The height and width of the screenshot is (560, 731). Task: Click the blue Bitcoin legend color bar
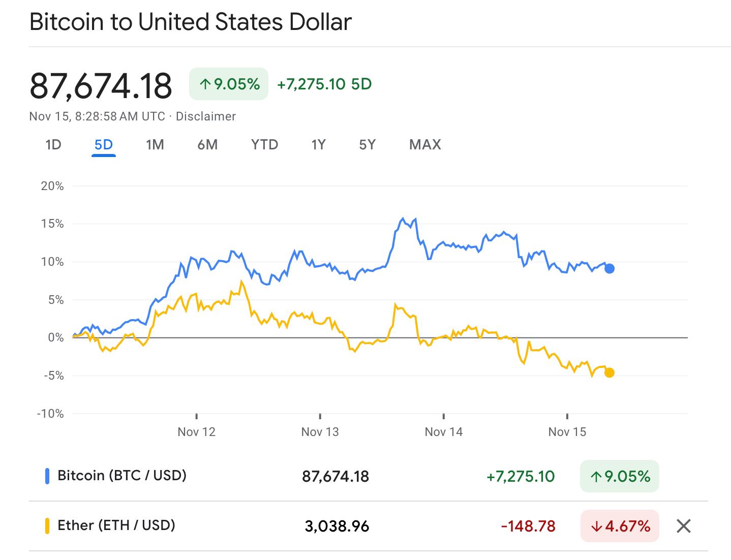click(47, 476)
